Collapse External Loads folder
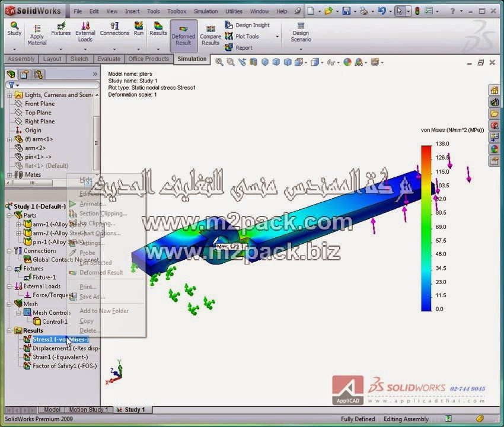 9,286
